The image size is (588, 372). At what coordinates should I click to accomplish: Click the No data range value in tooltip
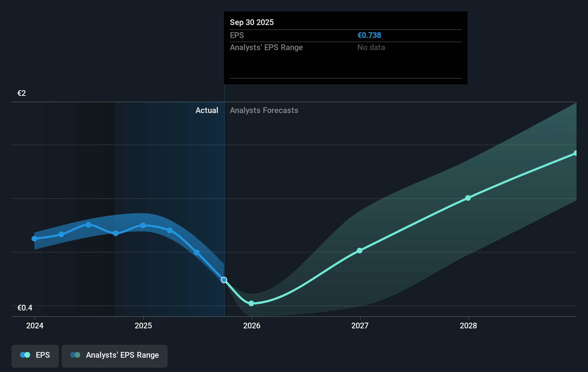click(x=371, y=48)
